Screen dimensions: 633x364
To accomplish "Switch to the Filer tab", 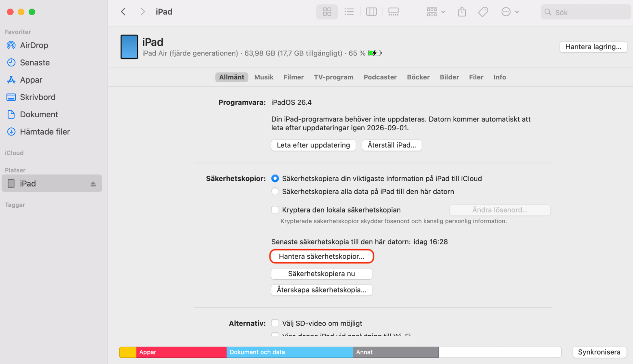I will pyautogui.click(x=476, y=77).
